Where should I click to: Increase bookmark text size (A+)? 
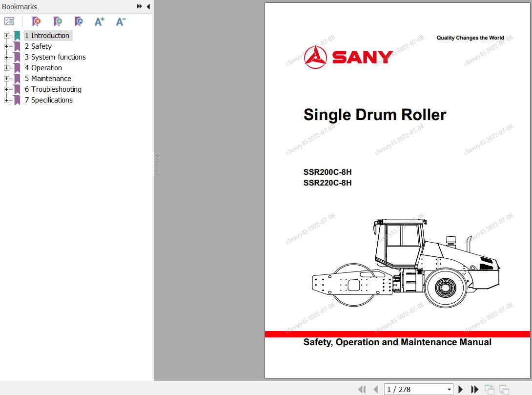pos(100,21)
